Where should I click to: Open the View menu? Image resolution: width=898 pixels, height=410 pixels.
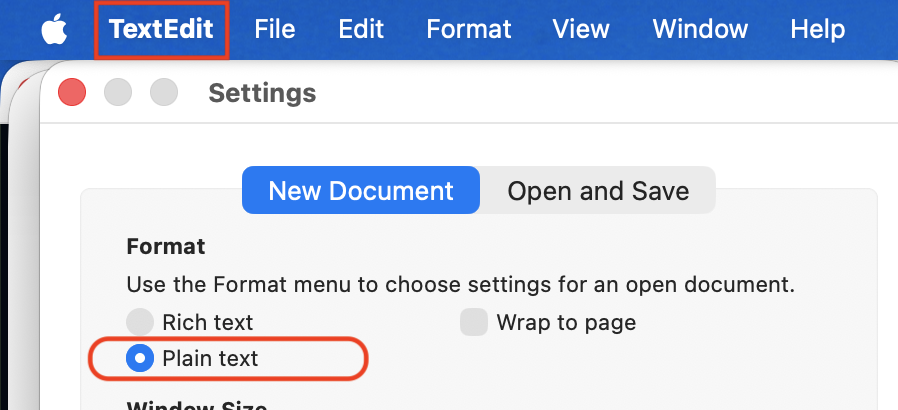pos(581,29)
